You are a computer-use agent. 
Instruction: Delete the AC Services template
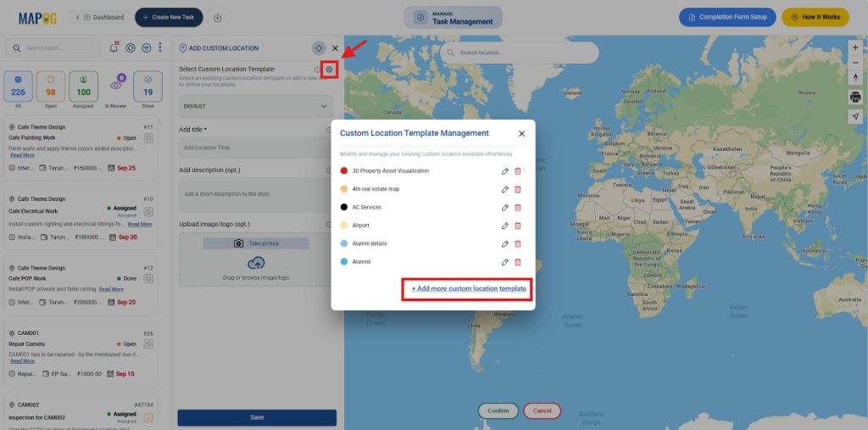point(518,208)
